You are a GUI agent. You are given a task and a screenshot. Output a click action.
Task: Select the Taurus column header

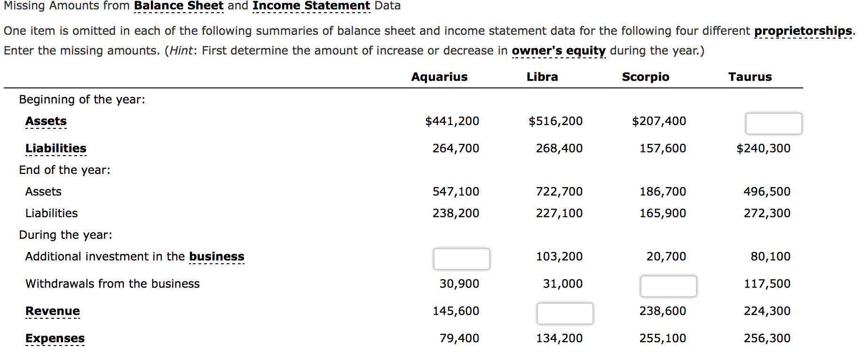[x=750, y=77]
